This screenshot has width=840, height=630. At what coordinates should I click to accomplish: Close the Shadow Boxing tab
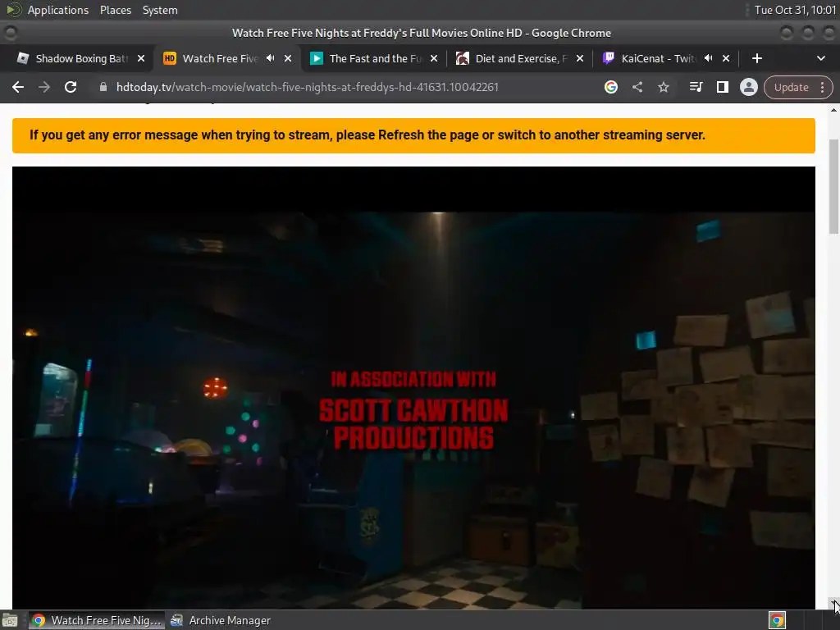[x=141, y=58]
